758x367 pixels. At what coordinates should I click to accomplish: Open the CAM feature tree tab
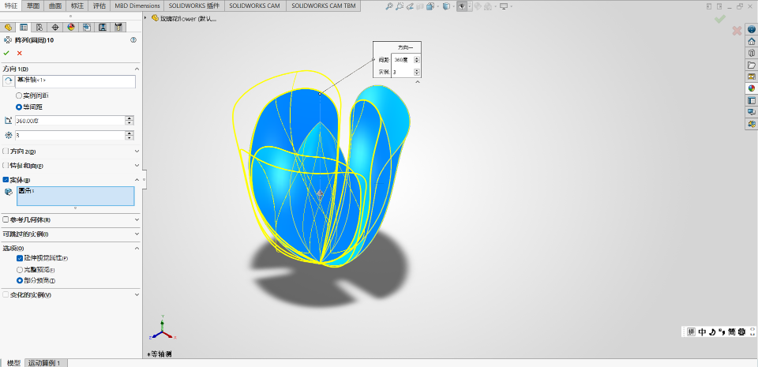(87, 27)
